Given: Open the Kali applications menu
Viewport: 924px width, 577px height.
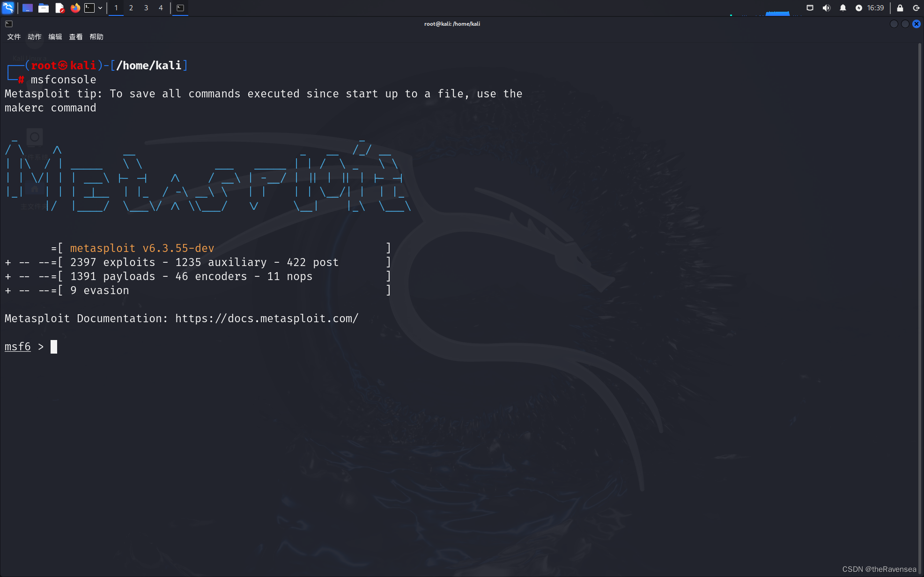Looking at the screenshot, I should coord(8,7).
